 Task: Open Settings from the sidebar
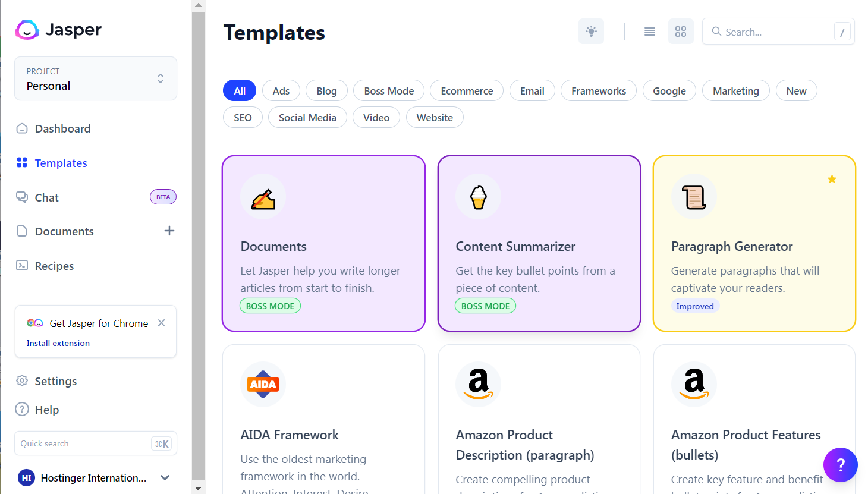tap(55, 381)
